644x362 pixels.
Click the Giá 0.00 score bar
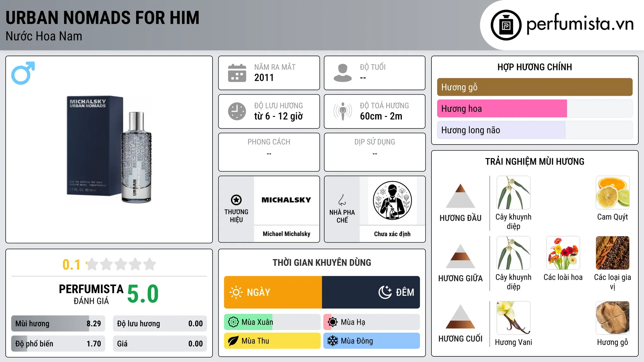[160, 344]
